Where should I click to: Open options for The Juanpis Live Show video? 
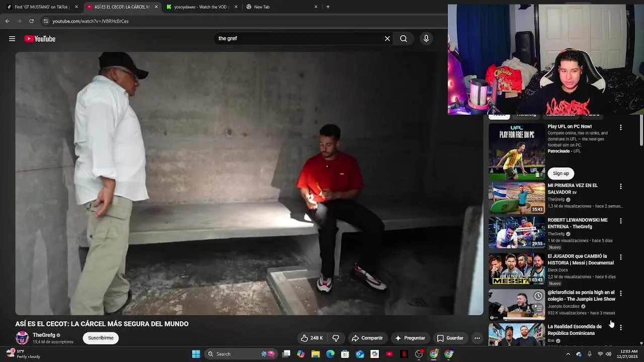click(x=620, y=293)
